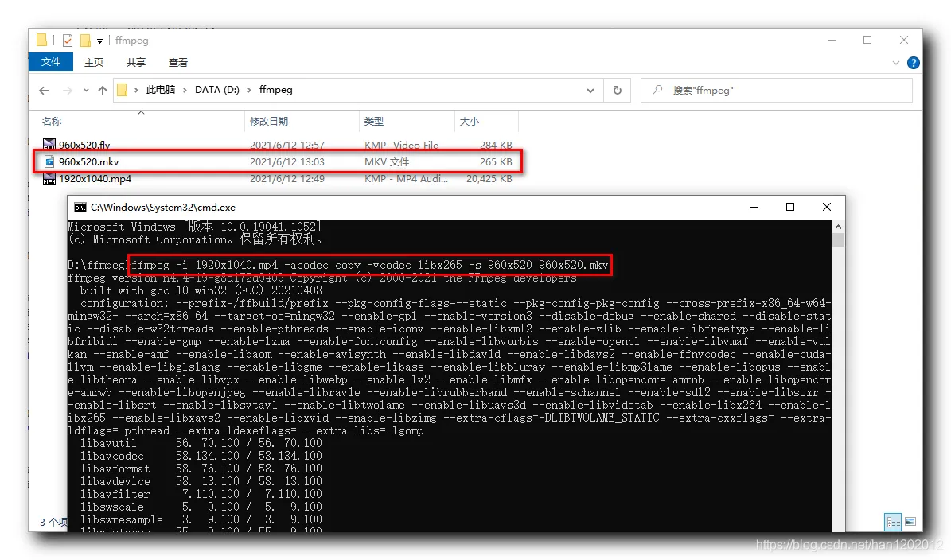Click 此电脑 in address breadcrumb
The height and width of the screenshot is (560, 951).
[160, 90]
